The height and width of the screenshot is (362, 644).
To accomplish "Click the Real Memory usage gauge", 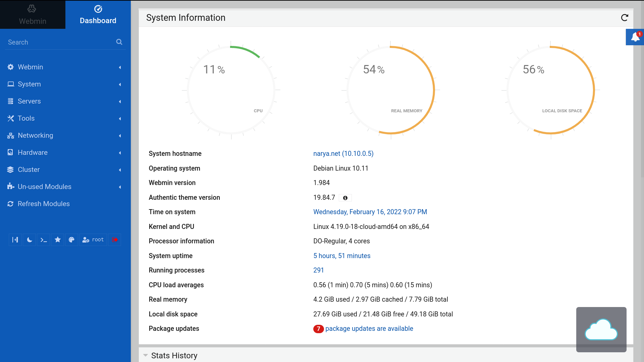I will 391,90.
